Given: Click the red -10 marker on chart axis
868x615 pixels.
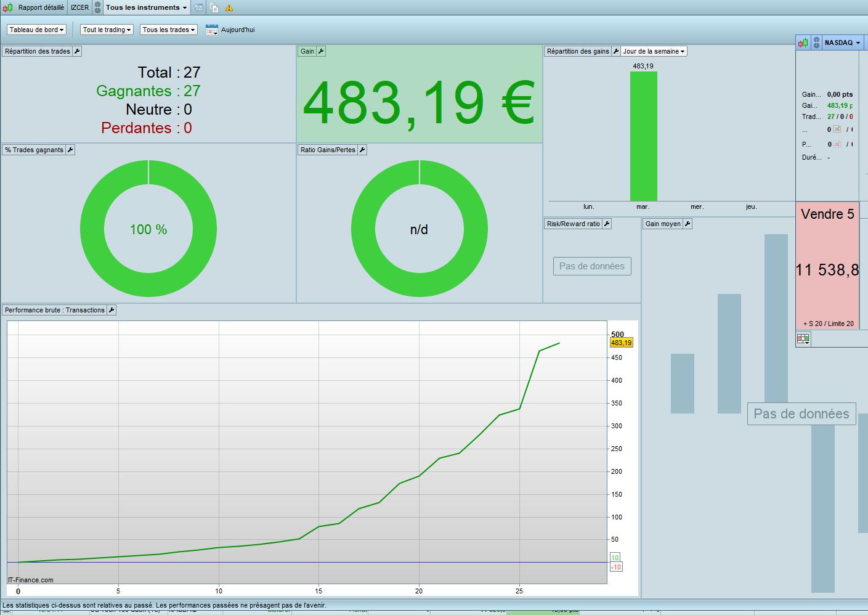Looking at the screenshot, I should pos(616,567).
